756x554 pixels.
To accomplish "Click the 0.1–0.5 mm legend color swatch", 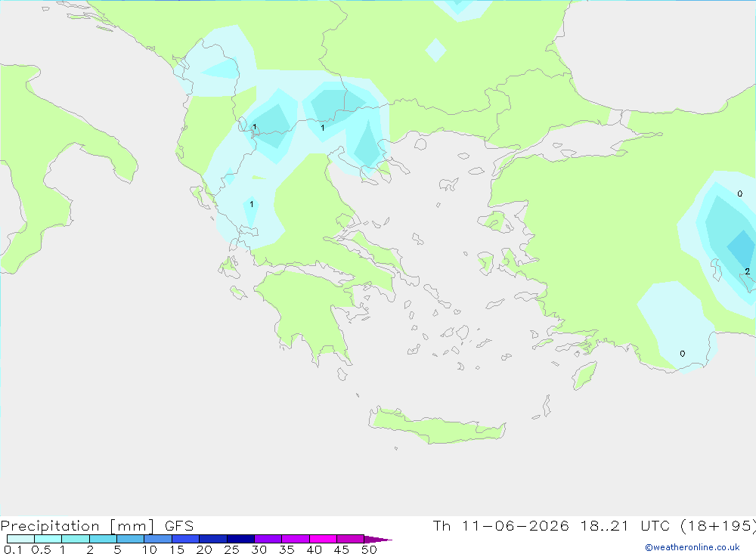I will click(x=20, y=539).
